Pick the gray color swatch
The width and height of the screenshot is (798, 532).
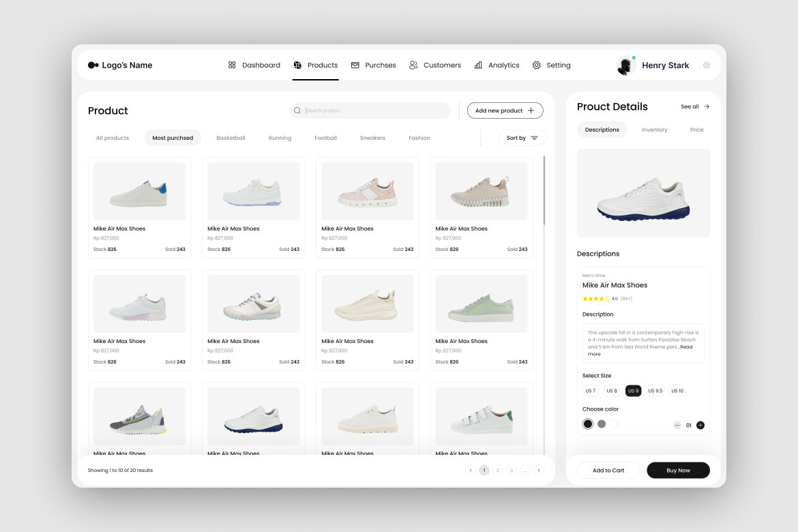click(601, 424)
